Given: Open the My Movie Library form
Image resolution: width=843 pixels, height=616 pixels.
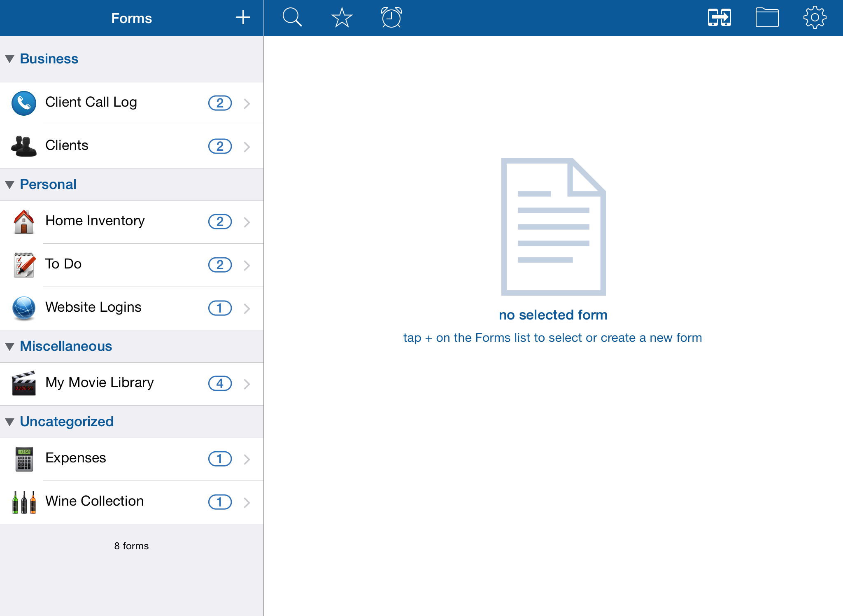Looking at the screenshot, I should (100, 383).
